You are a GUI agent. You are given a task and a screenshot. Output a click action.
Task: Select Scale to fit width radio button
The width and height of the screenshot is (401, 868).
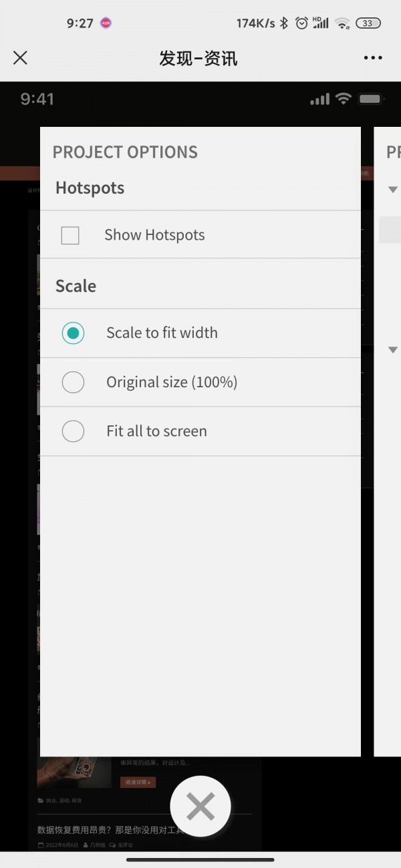pos(73,333)
